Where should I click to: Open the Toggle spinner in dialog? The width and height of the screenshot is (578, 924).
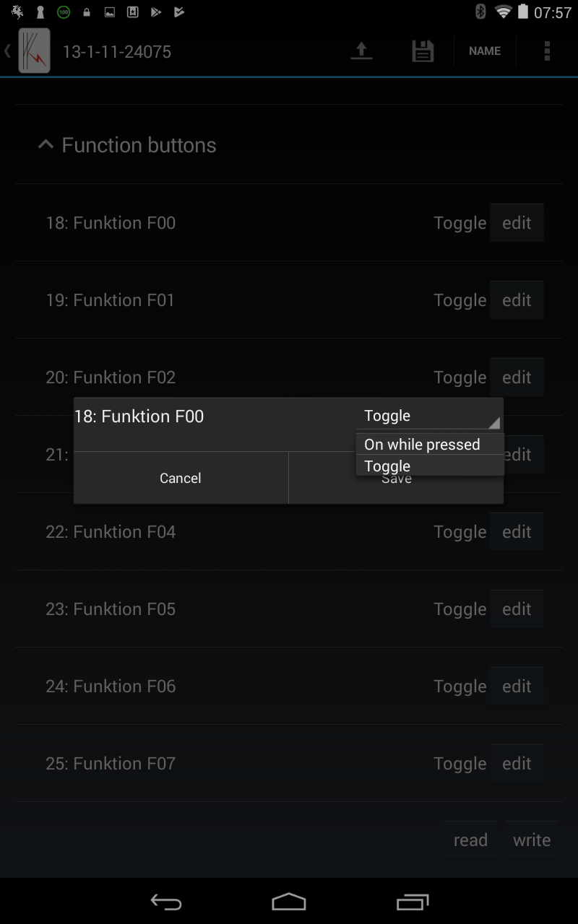click(430, 416)
